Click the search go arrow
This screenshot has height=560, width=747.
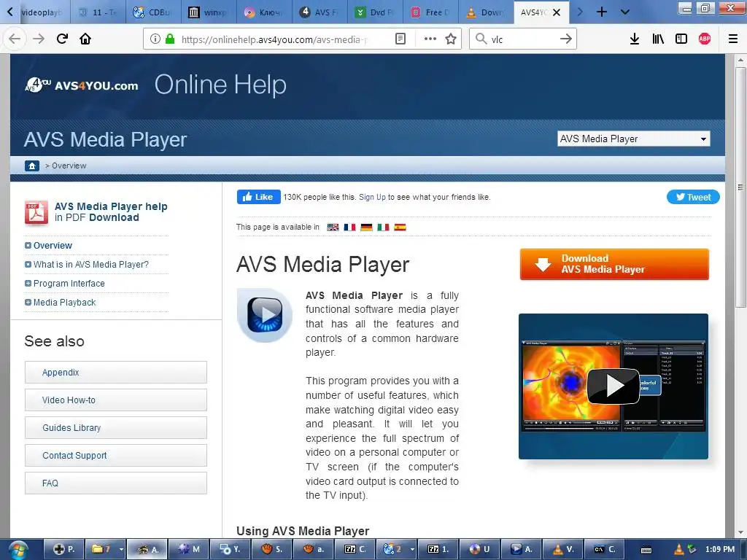tap(565, 39)
